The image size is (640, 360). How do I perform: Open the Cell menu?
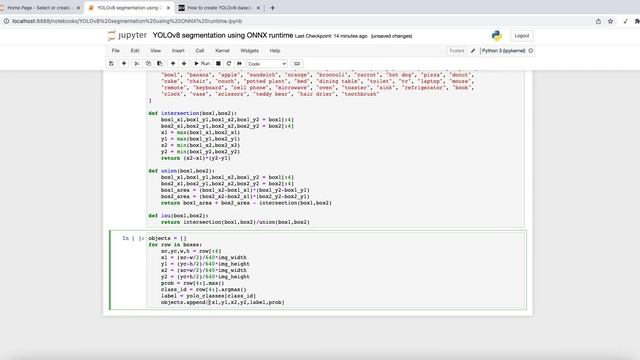click(200, 51)
